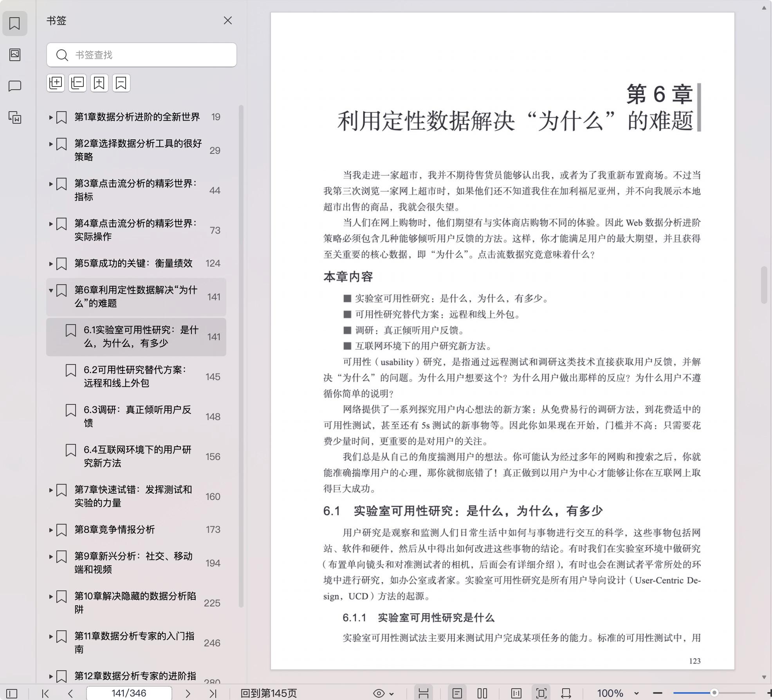Image resolution: width=772 pixels, height=700 pixels.
Task: Expand all bookmarks button
Action: pos(56,83)
